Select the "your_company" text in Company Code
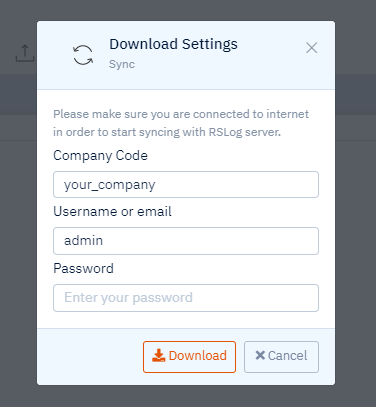The image size is (376, 407). (110, 185)
